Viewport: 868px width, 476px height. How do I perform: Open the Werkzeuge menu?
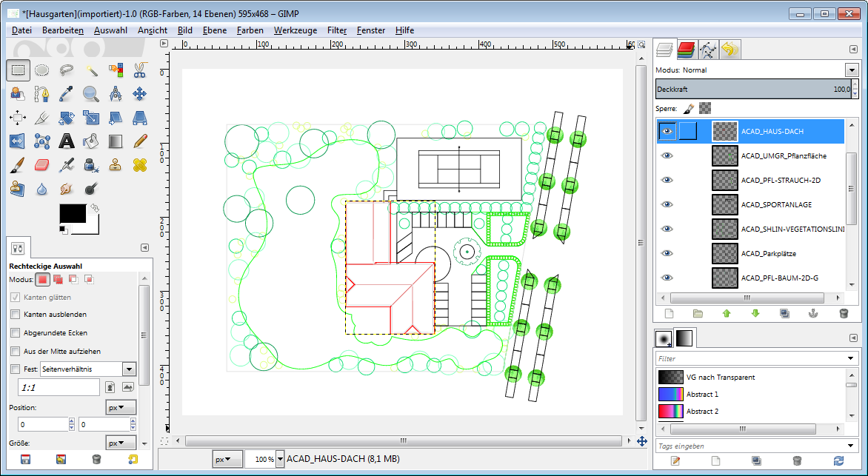pyautogui.click(x=295, y=30)
